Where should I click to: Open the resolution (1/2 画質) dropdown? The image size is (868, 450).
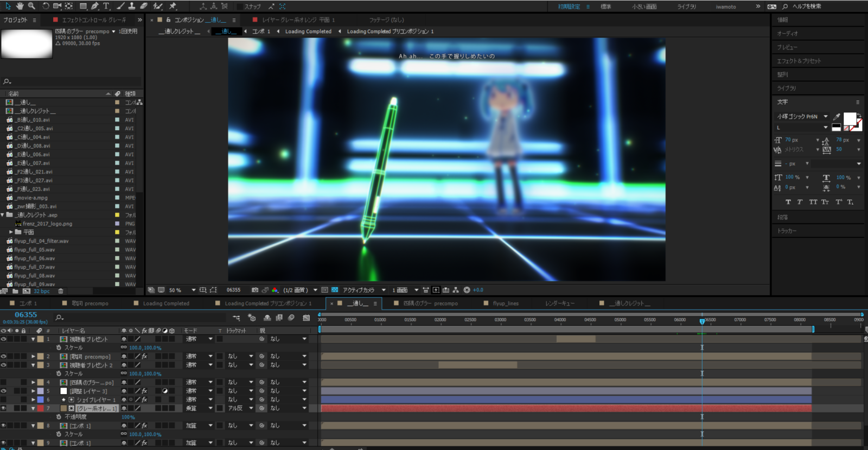[x=300, y=290]
